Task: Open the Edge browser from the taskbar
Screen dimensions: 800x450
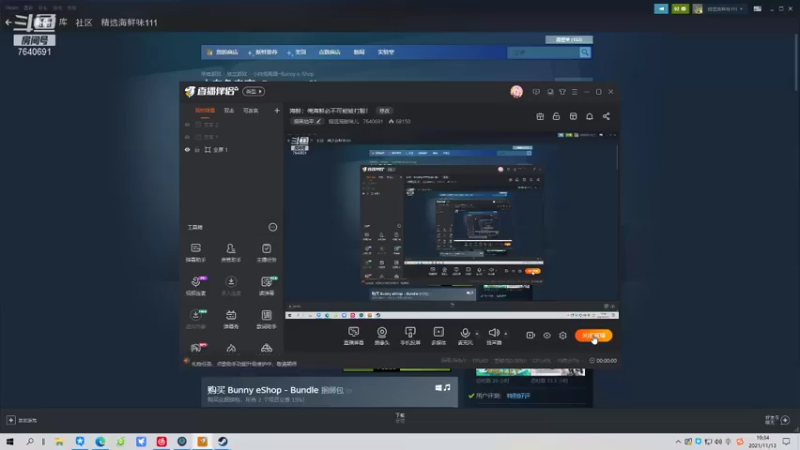Action: point(101,441)
